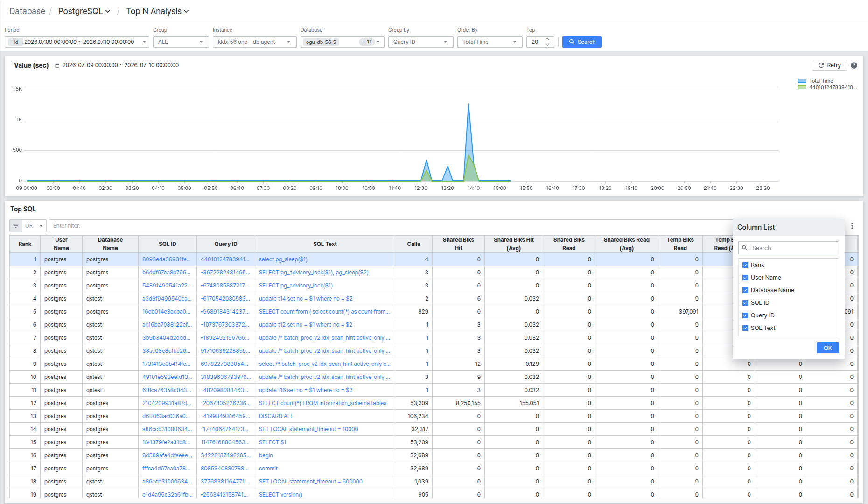Click the Total Time blue legend swatch
The image size is (868, 504).
click(802, 81)
